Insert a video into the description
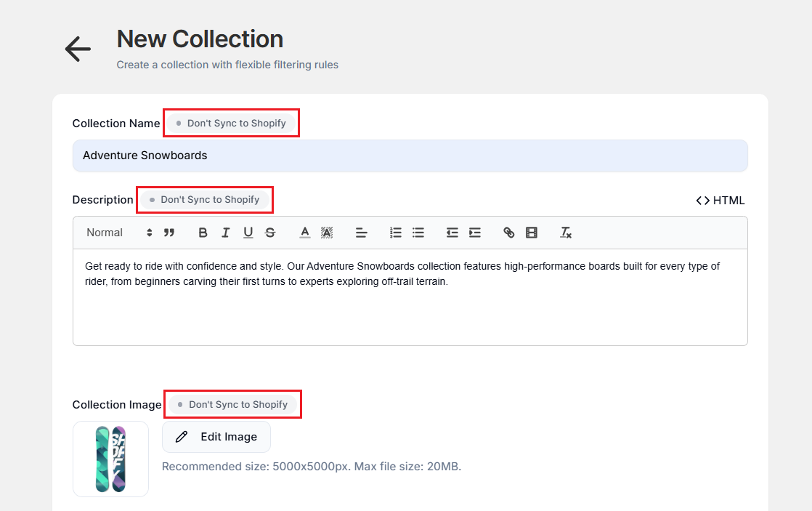Image resolution: width=812 pixels, height=511 pixels. coord(531,233)
